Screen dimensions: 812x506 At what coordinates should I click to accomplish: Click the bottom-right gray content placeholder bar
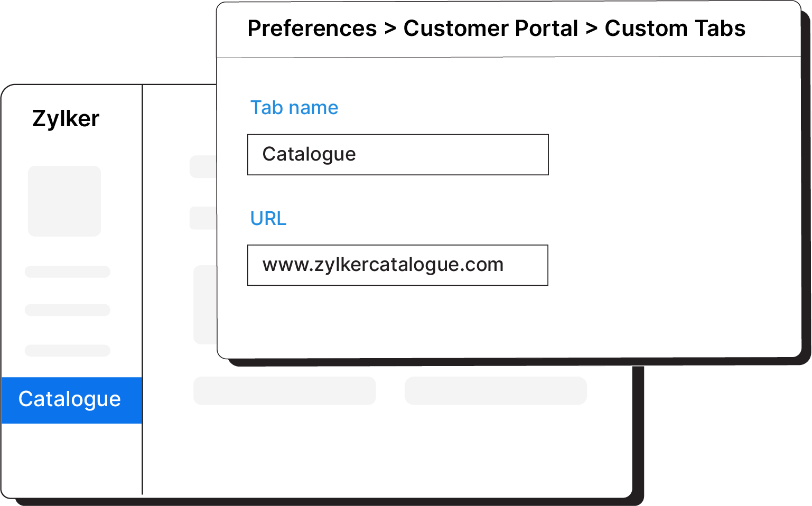pyautogui.click(x=496, y=391)
